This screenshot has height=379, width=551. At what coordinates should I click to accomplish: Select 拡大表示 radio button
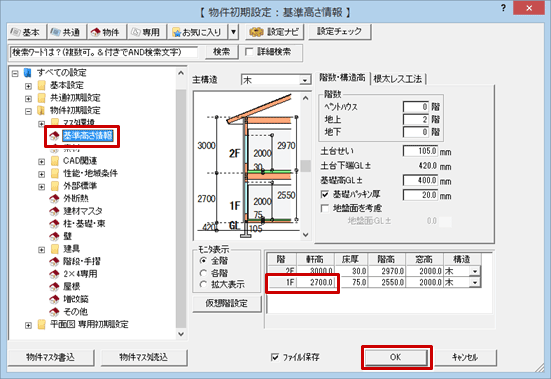click(x=203, y=285)
